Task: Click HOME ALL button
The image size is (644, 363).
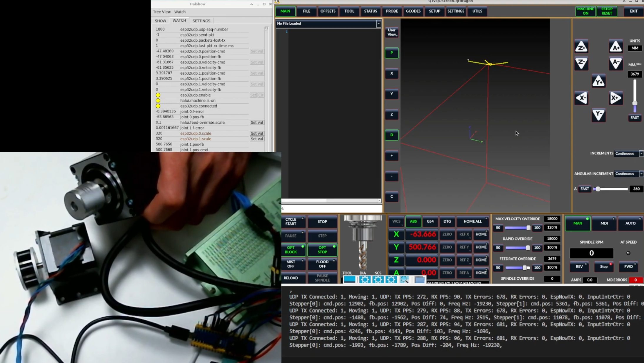Action: [472, 221]
